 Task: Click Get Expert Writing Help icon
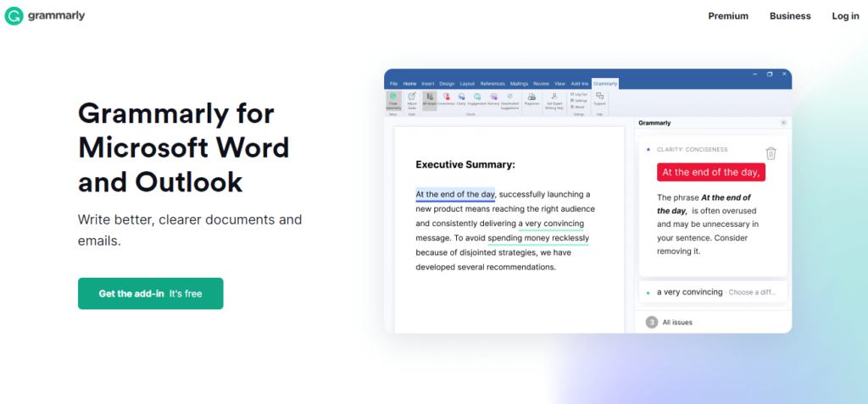point(554,102)
